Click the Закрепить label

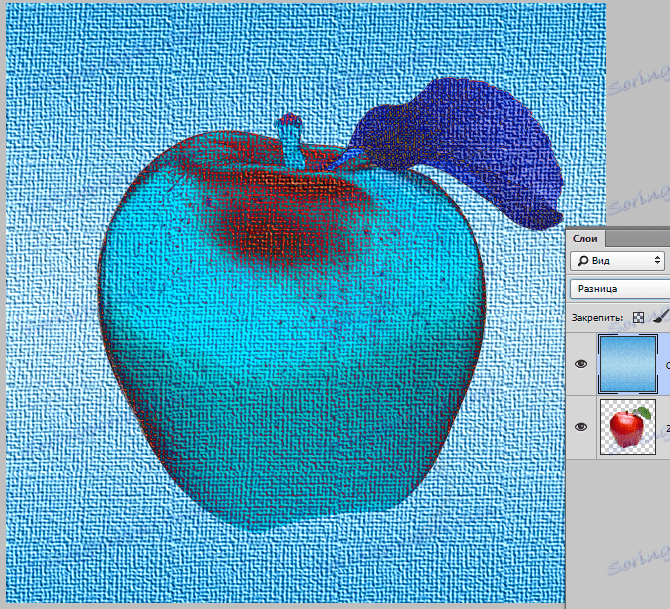click(x=597, y=318)
